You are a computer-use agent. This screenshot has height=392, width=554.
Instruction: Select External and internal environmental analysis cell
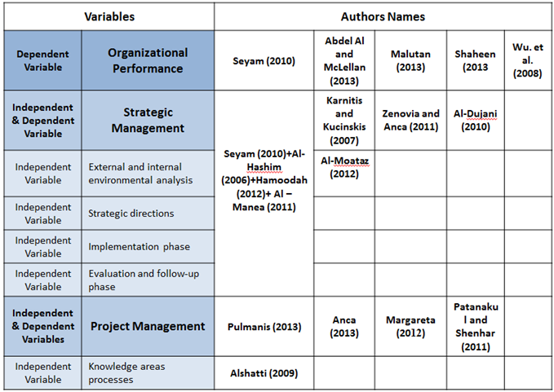tap(148, 174)
